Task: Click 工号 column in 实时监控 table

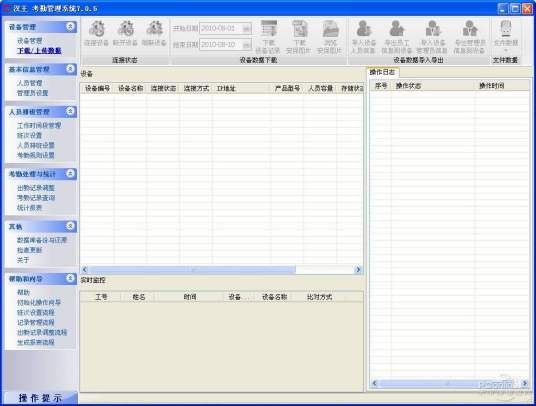Action: click(101, 297)
